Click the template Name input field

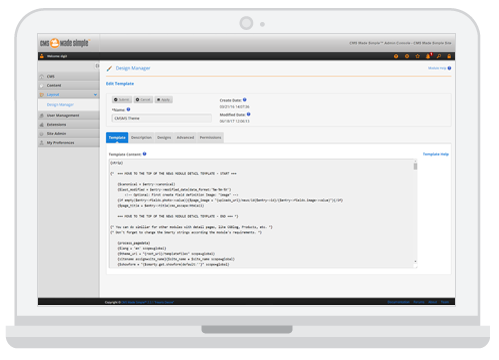(162, 118)
